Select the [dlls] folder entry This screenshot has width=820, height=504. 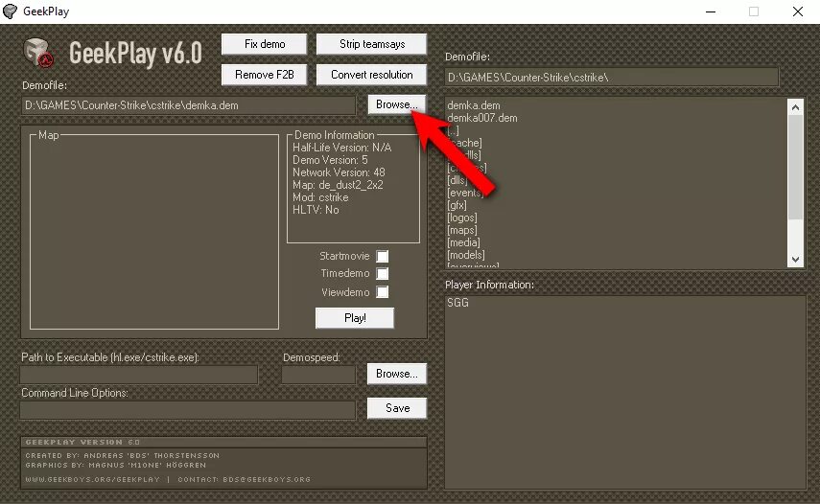click(457, 180)
